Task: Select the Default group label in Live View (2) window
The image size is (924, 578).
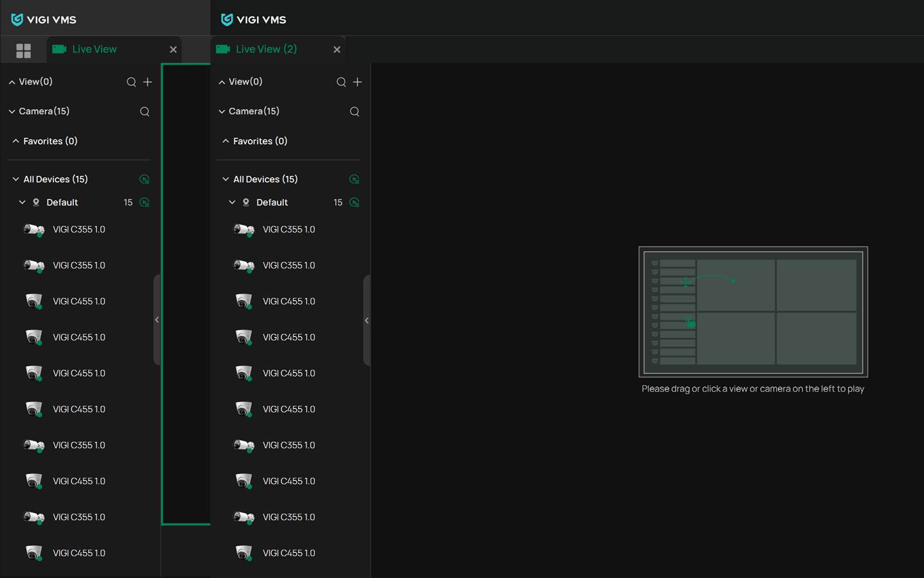Action: click(272, 202)
